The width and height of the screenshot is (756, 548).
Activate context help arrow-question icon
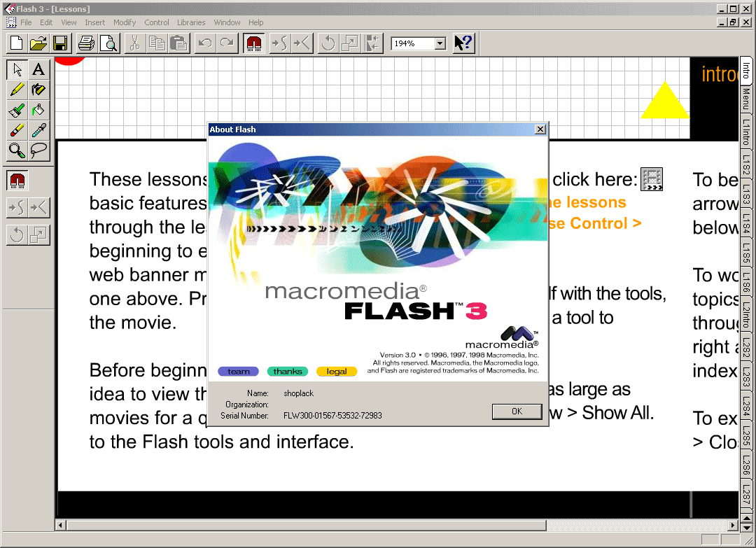point(464,43)
